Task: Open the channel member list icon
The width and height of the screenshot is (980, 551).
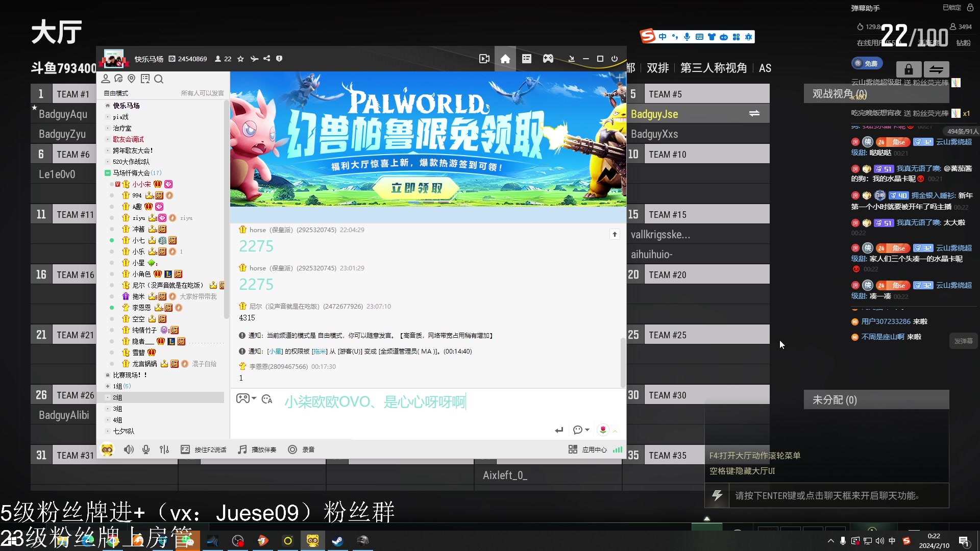Action: click(x=106, y=79)
